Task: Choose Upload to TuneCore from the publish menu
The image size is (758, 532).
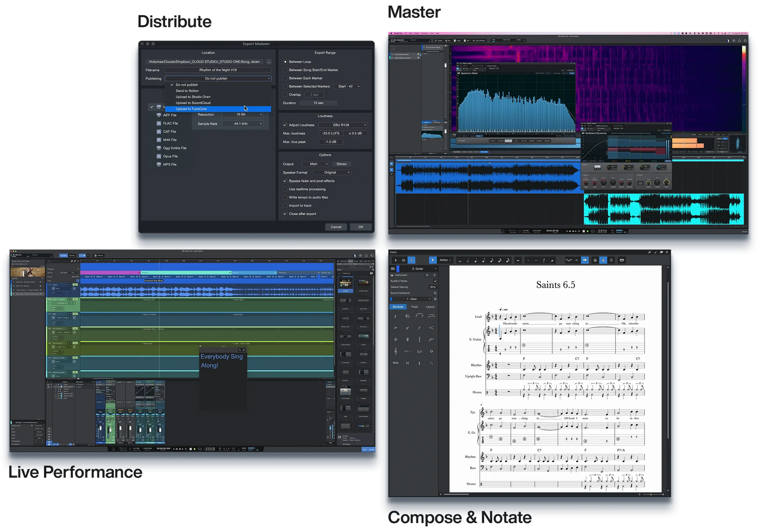Action: click(x=218, y=109)
